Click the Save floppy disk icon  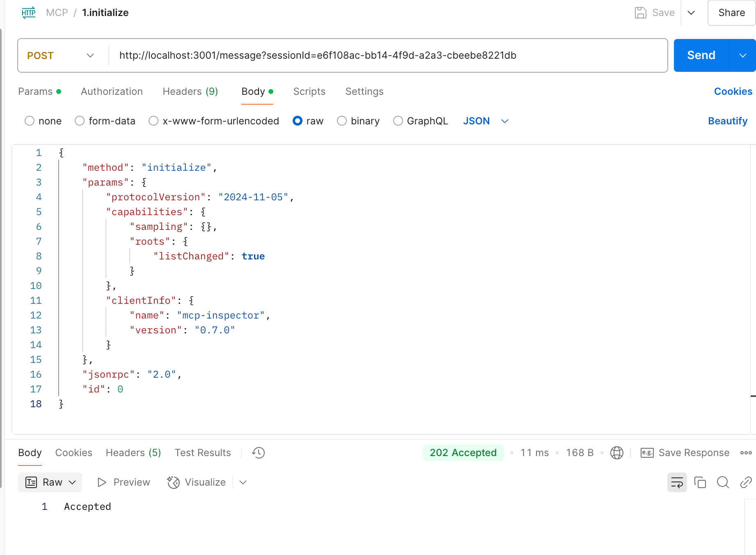(x=640, y=13)
